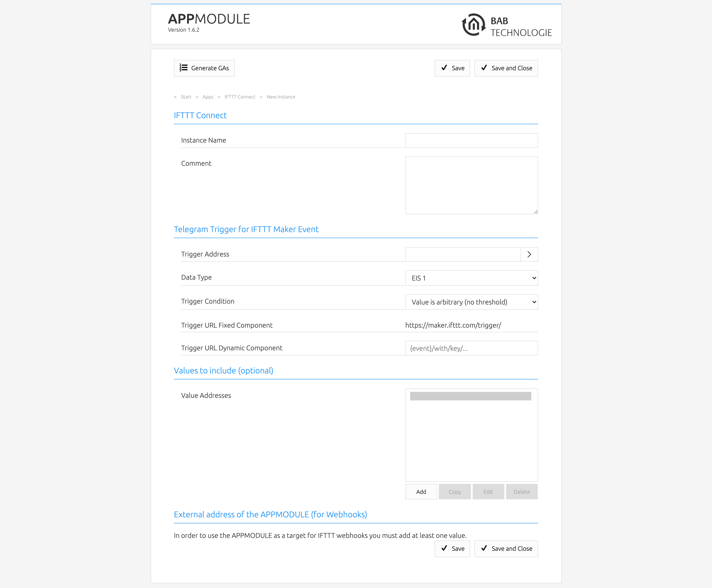Click the bottom Save checkmark icon
712x588 pixels.
(444, 548)
